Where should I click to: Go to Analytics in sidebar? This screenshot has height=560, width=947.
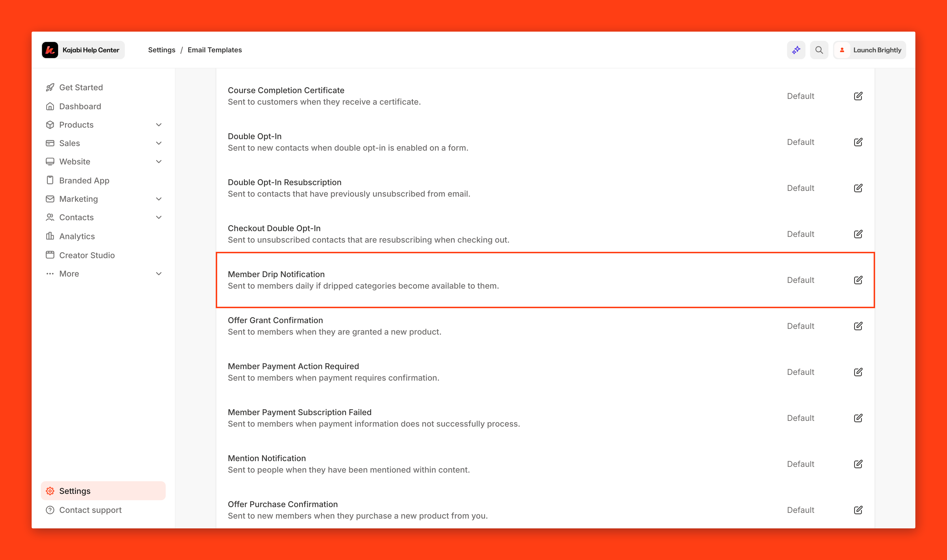[x=77, y=236]
